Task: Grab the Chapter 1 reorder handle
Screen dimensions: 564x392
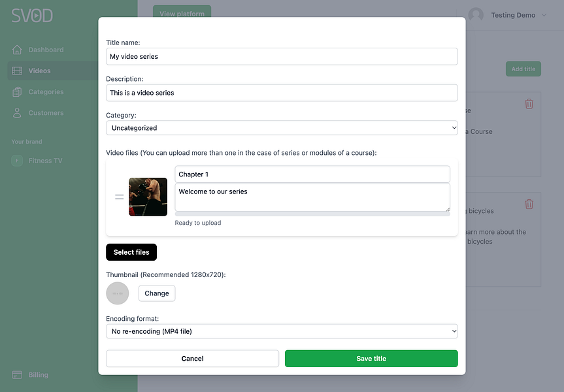Action: [x=120, y=197]
